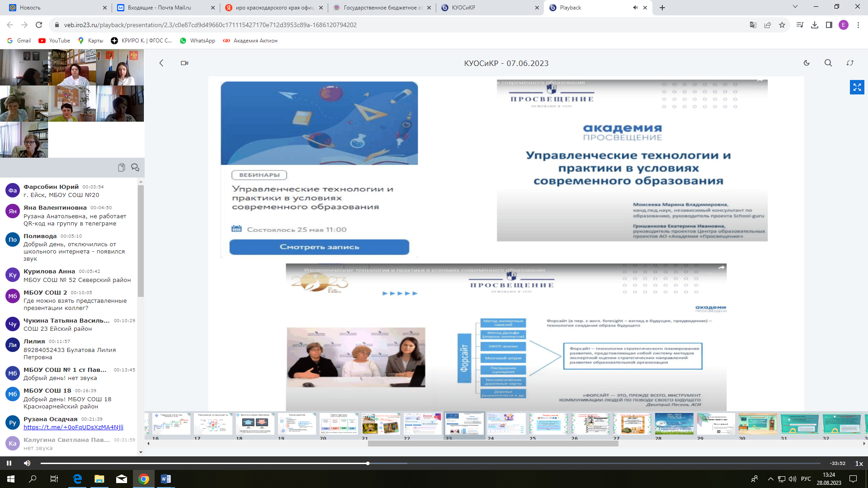This screenshot has width=868, height=488.
Task: Click the chat bubbles icon
Action: coord(135,168)
